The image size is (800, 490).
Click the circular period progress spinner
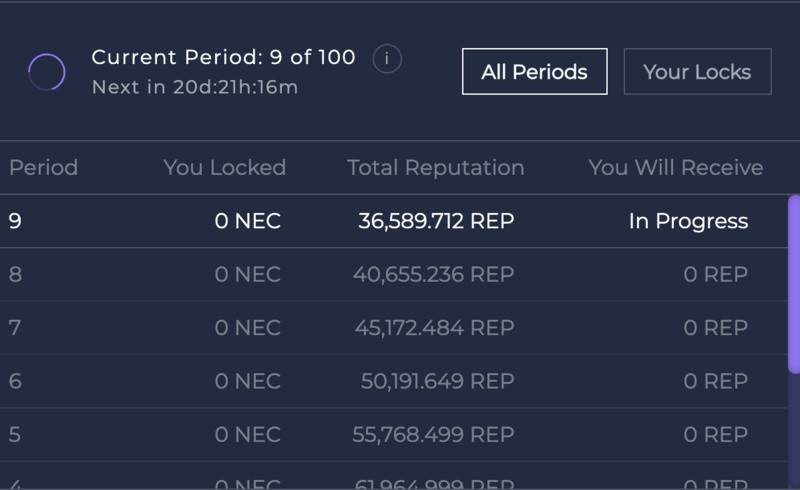(47, 72)
